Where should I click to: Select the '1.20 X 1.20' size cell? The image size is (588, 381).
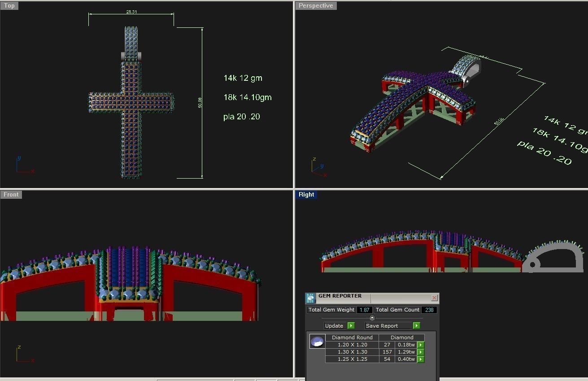tap(352, 345)
